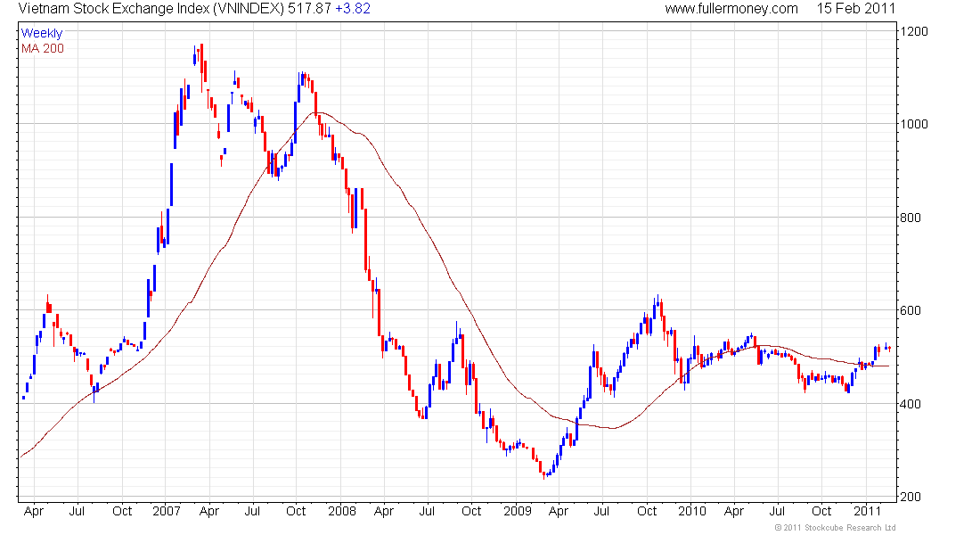Viewport: 980px width, 535px height.
Task: Click the "Oct" label immediately before 2008
Action: tap(296, 511)
